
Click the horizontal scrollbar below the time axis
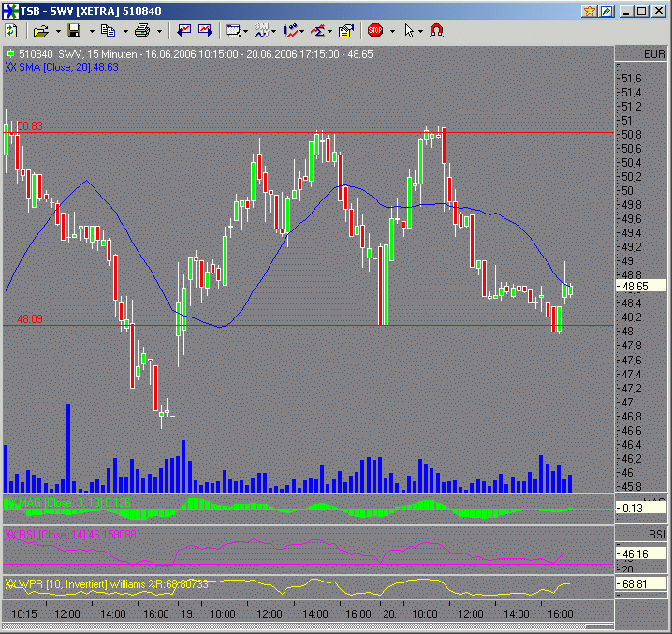pos(308,627)
